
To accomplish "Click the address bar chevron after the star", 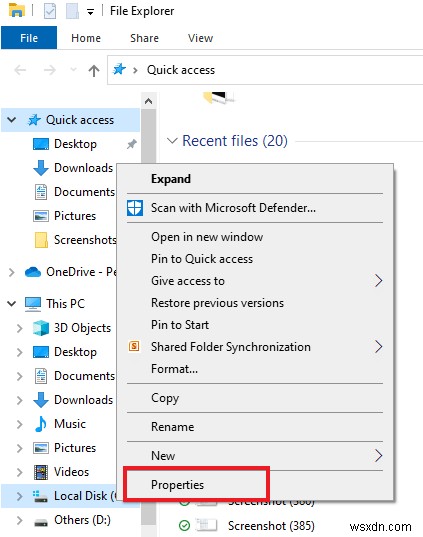I will [x=135, y=70].
